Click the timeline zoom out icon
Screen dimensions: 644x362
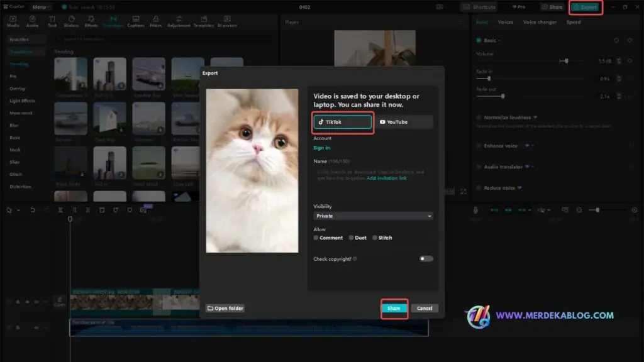[x=579, y=210]
